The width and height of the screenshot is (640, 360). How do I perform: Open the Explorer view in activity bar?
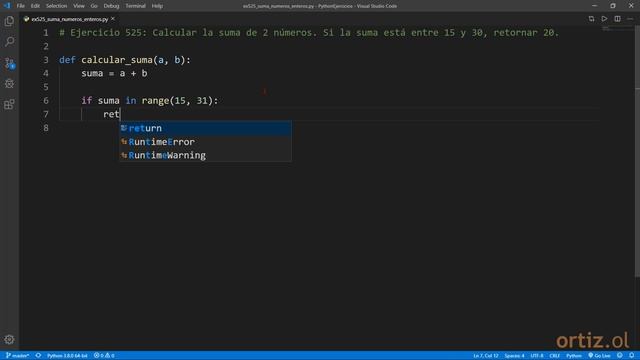tap(9, 21)
